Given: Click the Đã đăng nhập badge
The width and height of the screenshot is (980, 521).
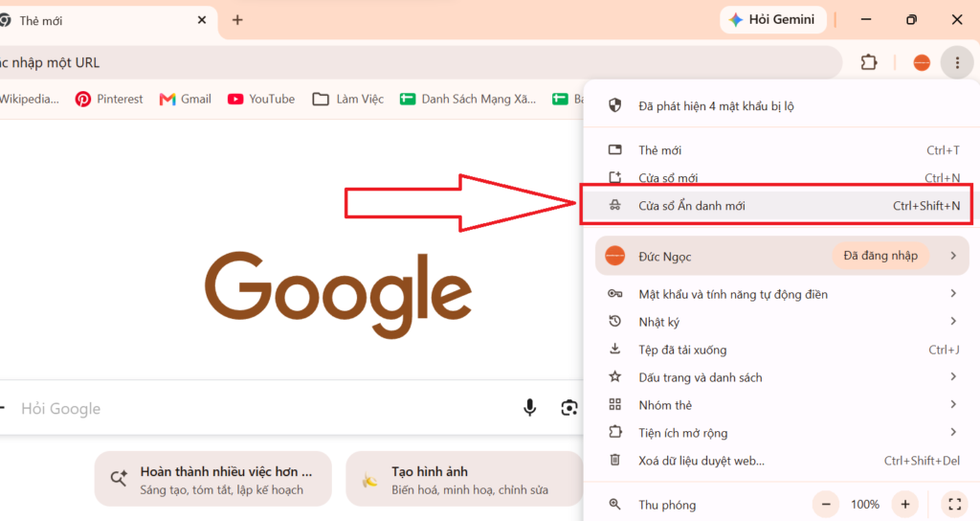Looking at the screenshot, I should [x=880, y=255].
